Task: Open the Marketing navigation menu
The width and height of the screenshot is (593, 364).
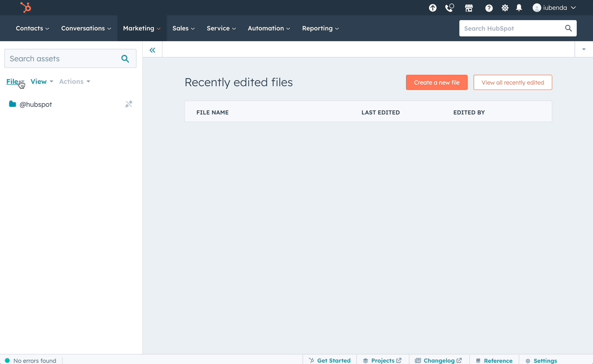Action: tap(141, 28)
